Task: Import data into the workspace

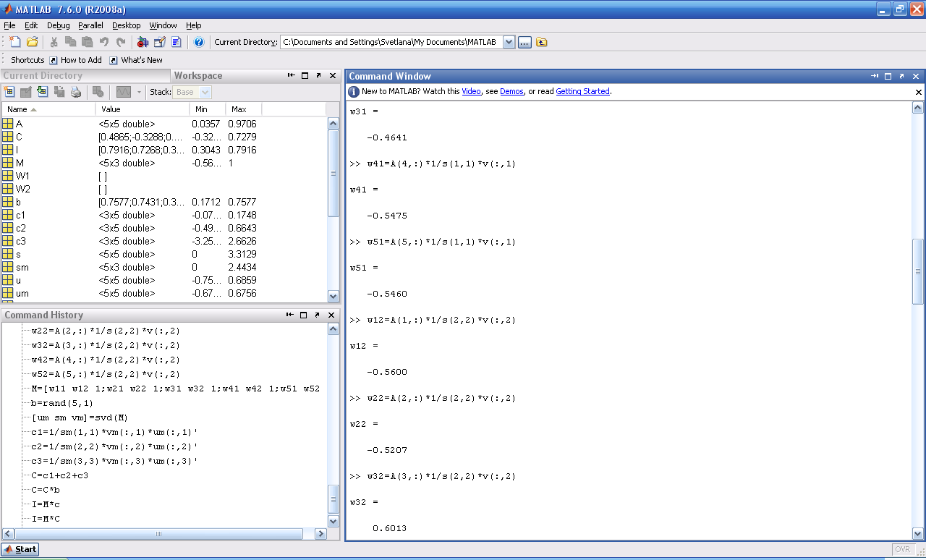Action: [43, 92]
